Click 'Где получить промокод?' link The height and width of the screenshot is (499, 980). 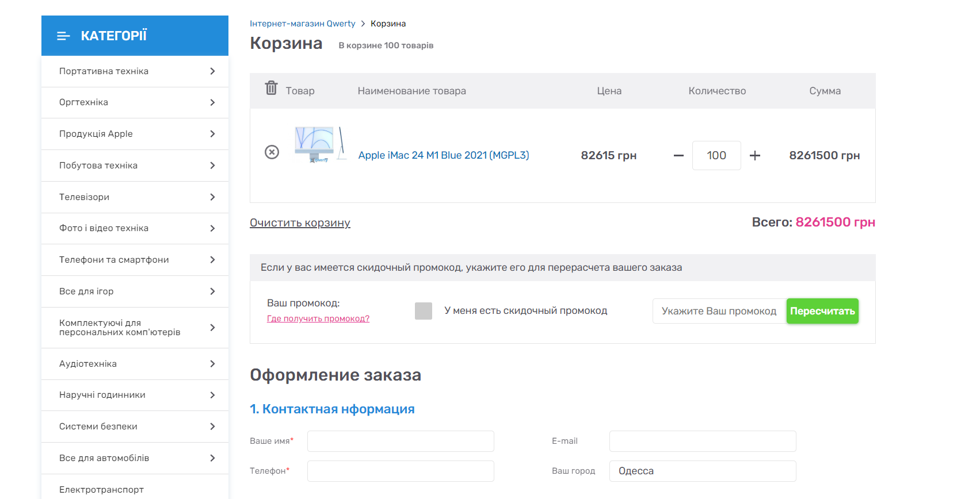click(318, 318)
